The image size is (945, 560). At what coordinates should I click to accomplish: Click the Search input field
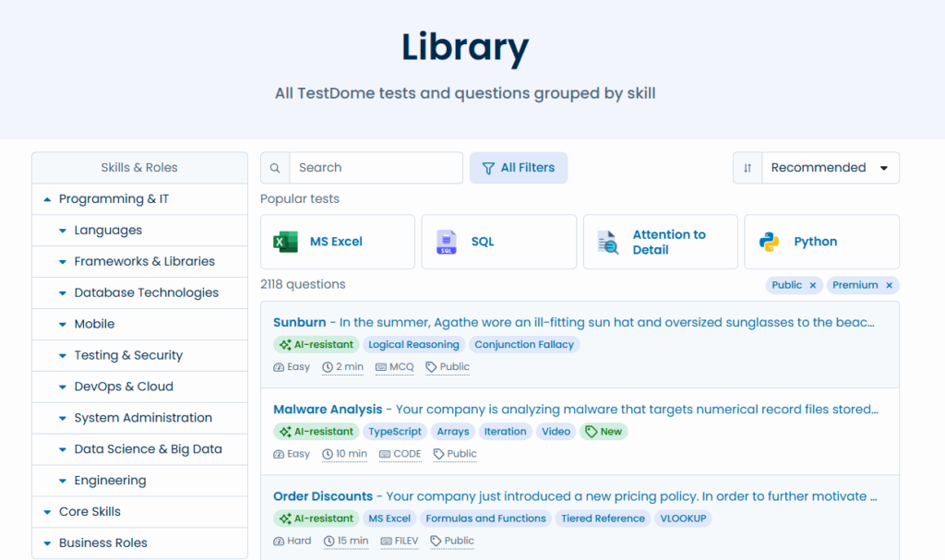377,168
